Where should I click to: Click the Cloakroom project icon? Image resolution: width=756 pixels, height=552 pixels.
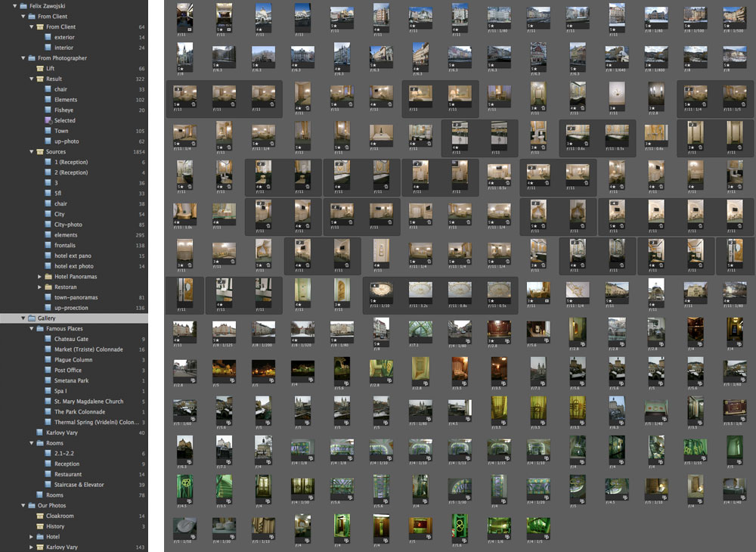[x=40, y=516]
